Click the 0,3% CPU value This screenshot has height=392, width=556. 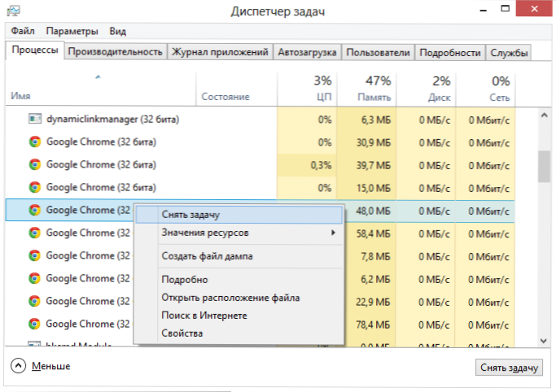coord(321,165)
